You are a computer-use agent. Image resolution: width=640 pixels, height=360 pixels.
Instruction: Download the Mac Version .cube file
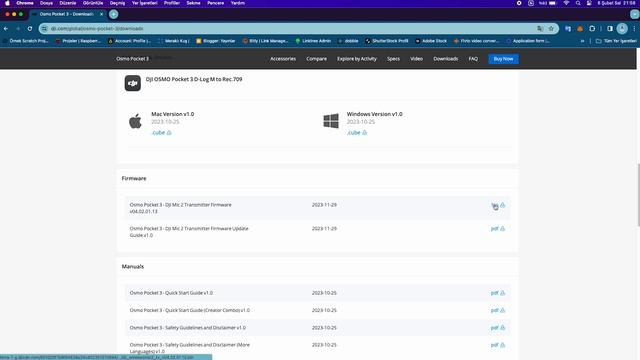click(161, 133)
